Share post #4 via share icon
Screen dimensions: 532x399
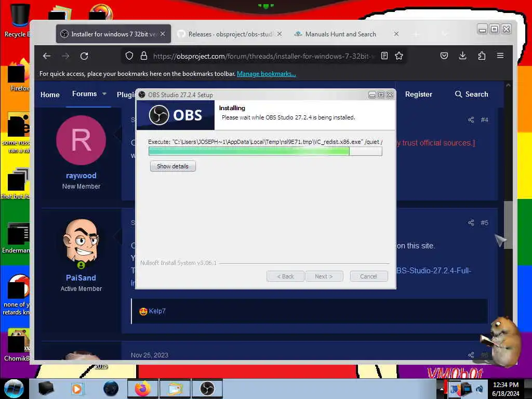coord(471,120)
